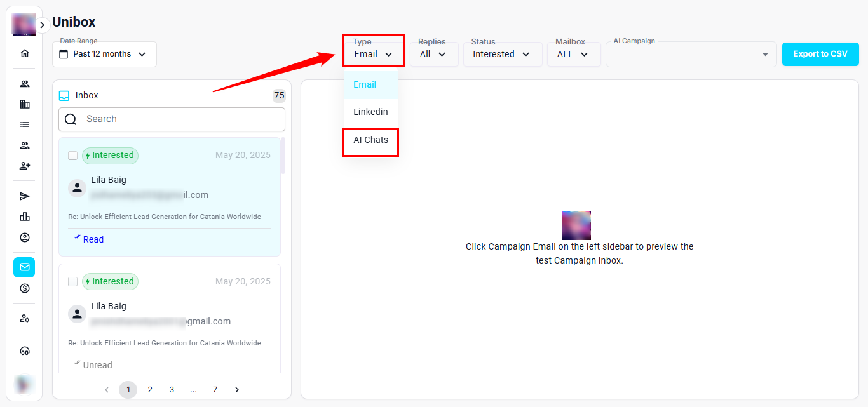The height and width of the screenshot is (407, 868).
Task: Open the home icon in sidebar
Action: coord(25,53)
